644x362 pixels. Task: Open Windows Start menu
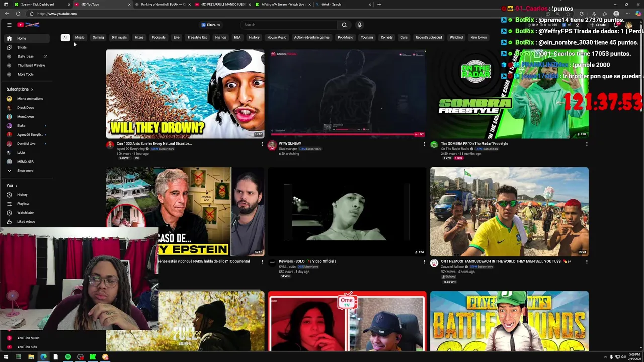[6, 357]
